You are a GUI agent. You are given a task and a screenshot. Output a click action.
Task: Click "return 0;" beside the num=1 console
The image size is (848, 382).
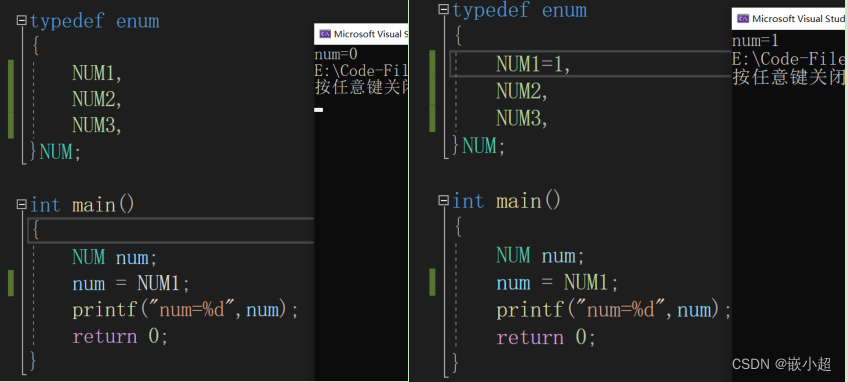click(546, 338)
